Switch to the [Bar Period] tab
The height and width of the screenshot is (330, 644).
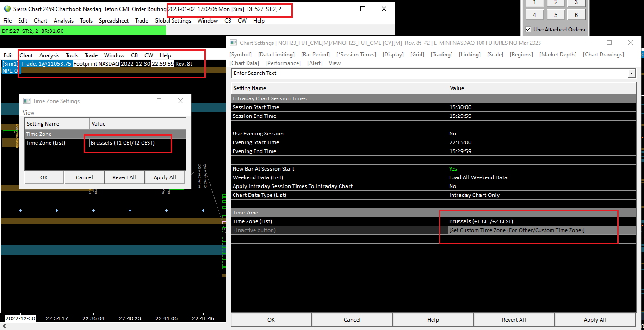click(316, 55)
